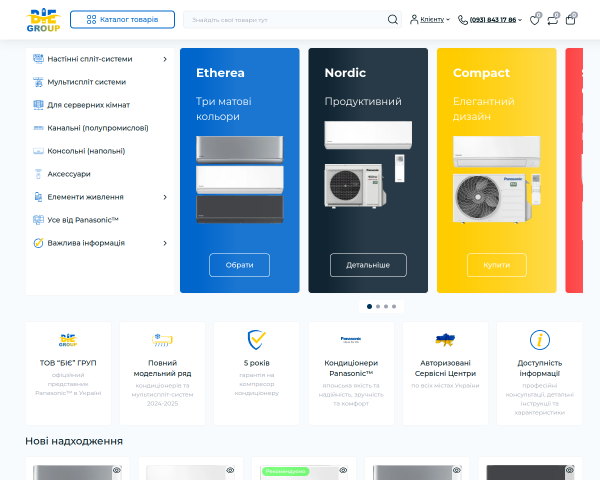
Task: Click the Обрати button on Etherea
Action: [x=240, y=265]
